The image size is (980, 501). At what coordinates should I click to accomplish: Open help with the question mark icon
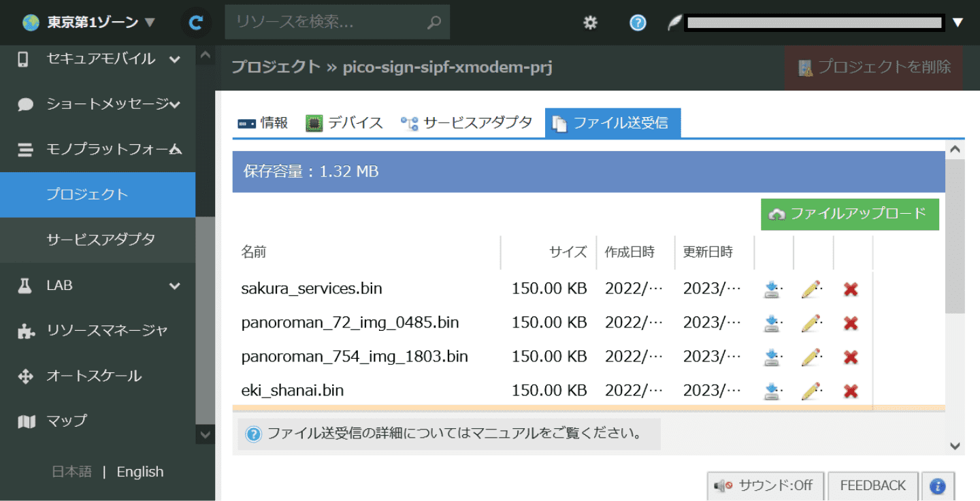click(637, 22)
